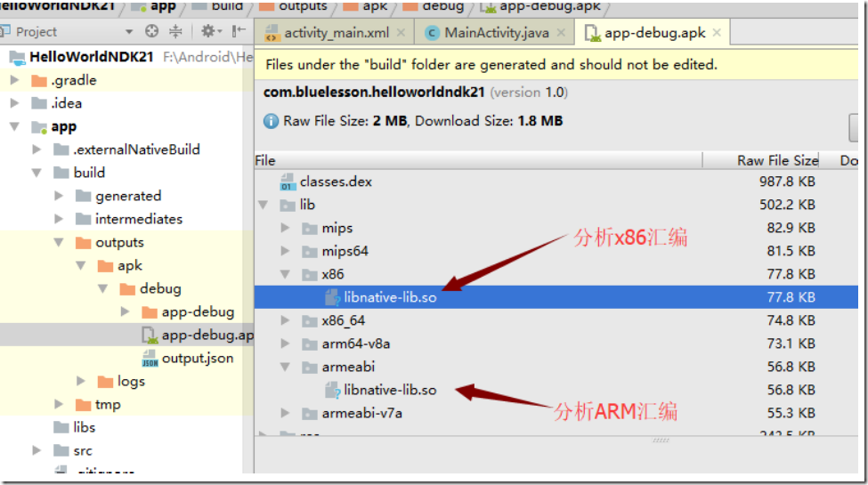Viewport: 868px width, 485px height.
Task: Click the com.bluelesson.helloworldndk21 package name
Action: pos(374,93)
